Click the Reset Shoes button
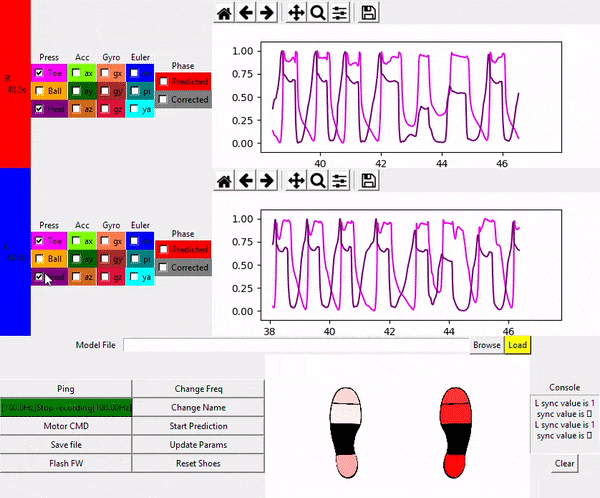Screen dimensions: 600x498 click(198, 464)
